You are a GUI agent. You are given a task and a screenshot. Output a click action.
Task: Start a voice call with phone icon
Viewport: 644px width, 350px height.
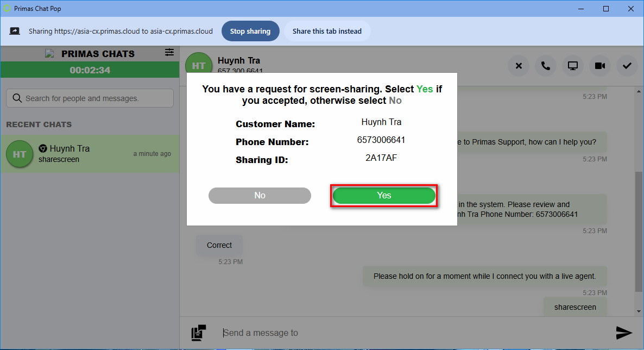coord(546,66)
